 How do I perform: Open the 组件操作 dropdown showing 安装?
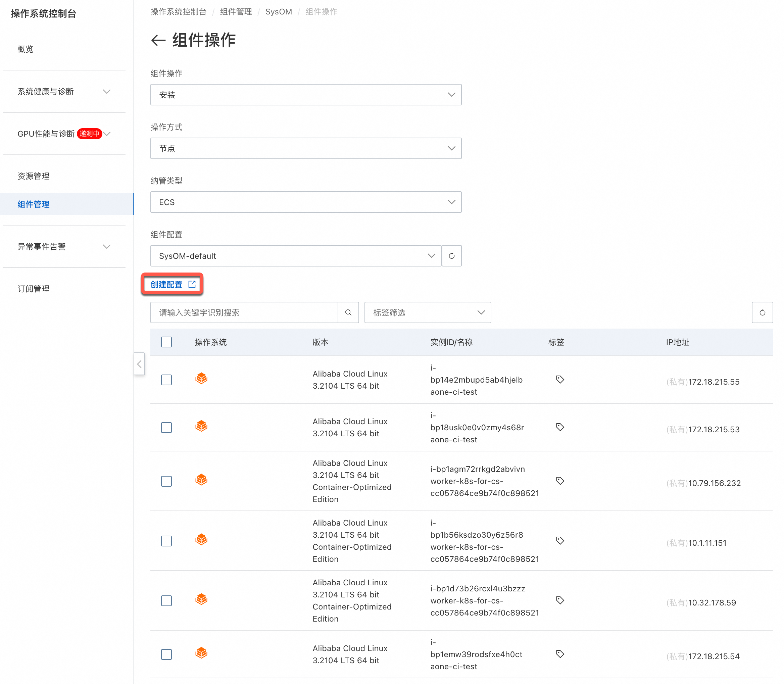305,95
